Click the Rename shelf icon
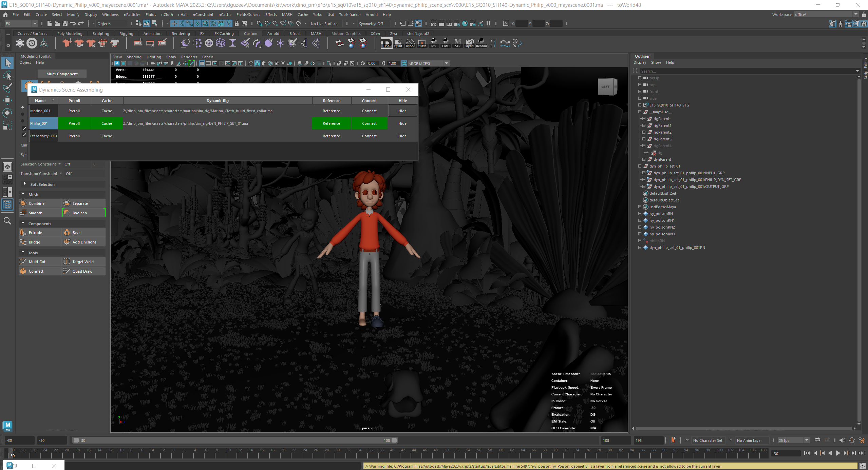This screenshot has width=868, height=470. [482, 43]
